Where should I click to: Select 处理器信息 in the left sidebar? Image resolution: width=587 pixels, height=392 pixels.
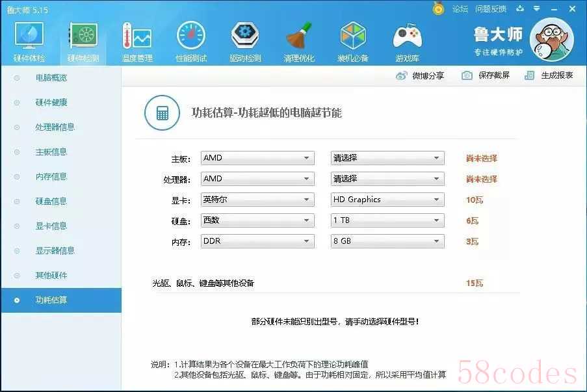click(x=55, y=127)
